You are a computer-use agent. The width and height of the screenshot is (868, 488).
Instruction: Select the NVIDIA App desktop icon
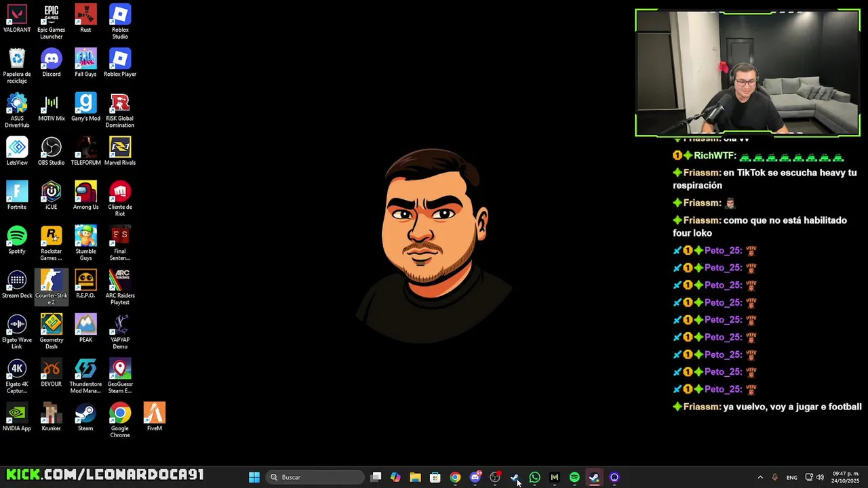click(x=17, y=418)
